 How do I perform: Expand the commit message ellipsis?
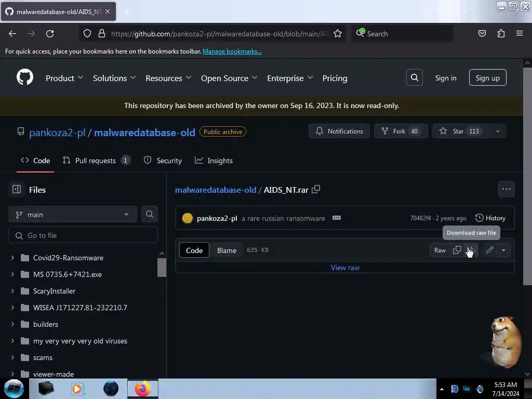click(x=336, y=218)
